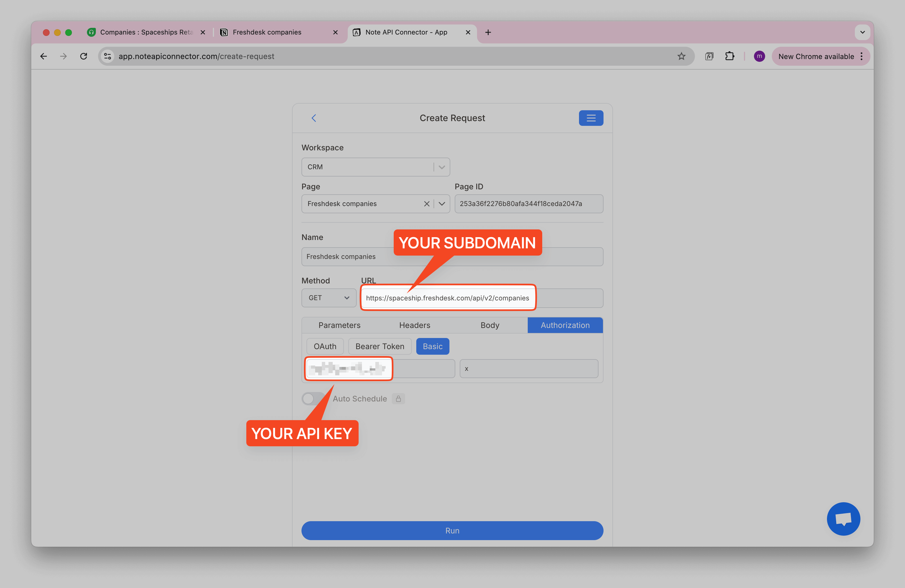This screenshot has height=588, width=905.
Task: Click the Page ID input field
Action: pyautogui.click(x=529, y=204)
